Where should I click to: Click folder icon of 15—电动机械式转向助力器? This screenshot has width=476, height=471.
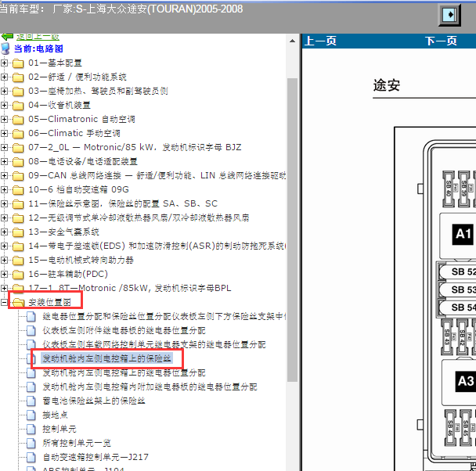18,261
